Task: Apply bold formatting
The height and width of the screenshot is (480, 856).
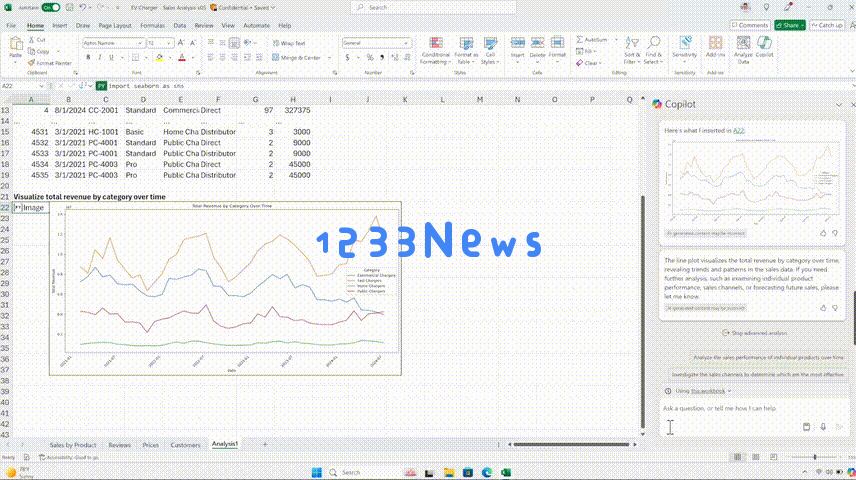Action: [x=88, y=57]
